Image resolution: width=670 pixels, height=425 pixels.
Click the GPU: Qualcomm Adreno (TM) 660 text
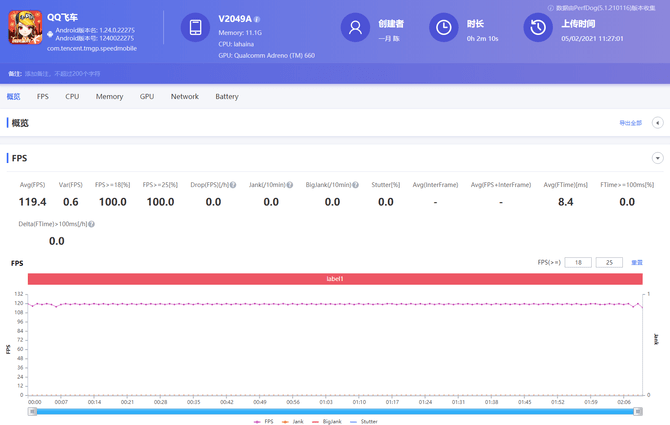[x=267, y=56]
